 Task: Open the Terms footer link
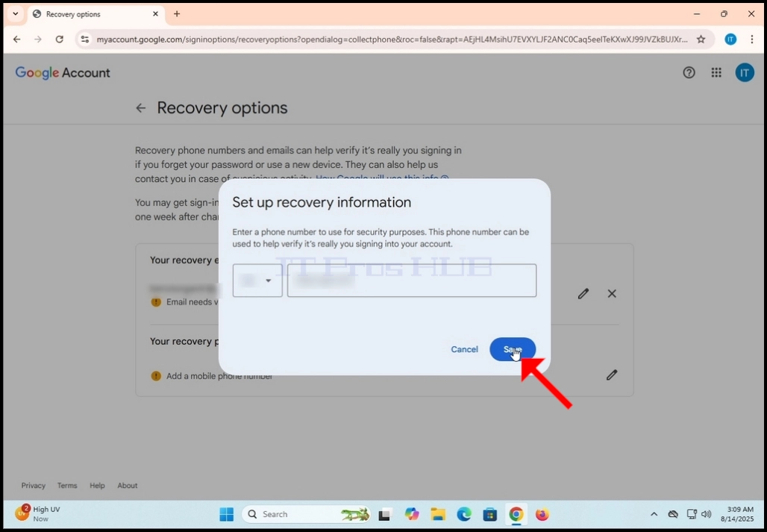pos(67,486)
